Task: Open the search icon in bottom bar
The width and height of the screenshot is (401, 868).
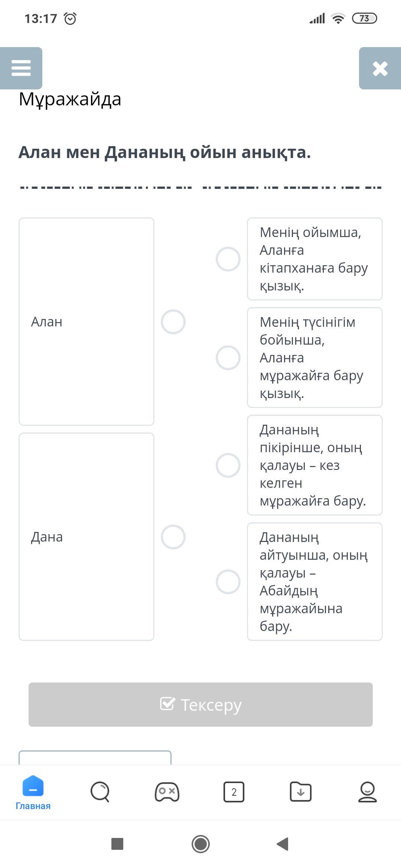Action: [x=100, y=792]
